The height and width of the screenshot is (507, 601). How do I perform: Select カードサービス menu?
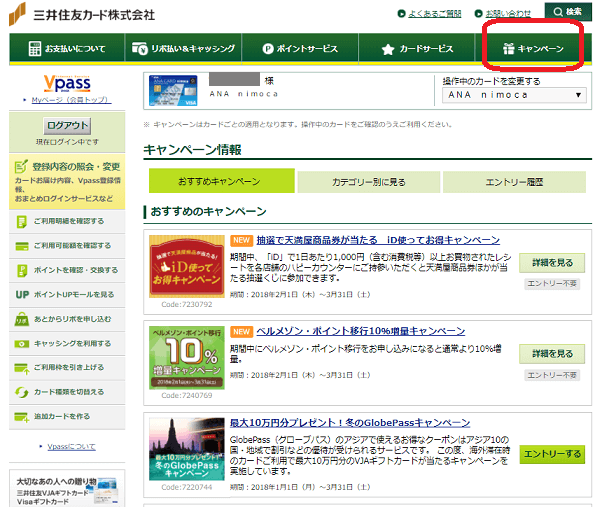pos(417,49)
